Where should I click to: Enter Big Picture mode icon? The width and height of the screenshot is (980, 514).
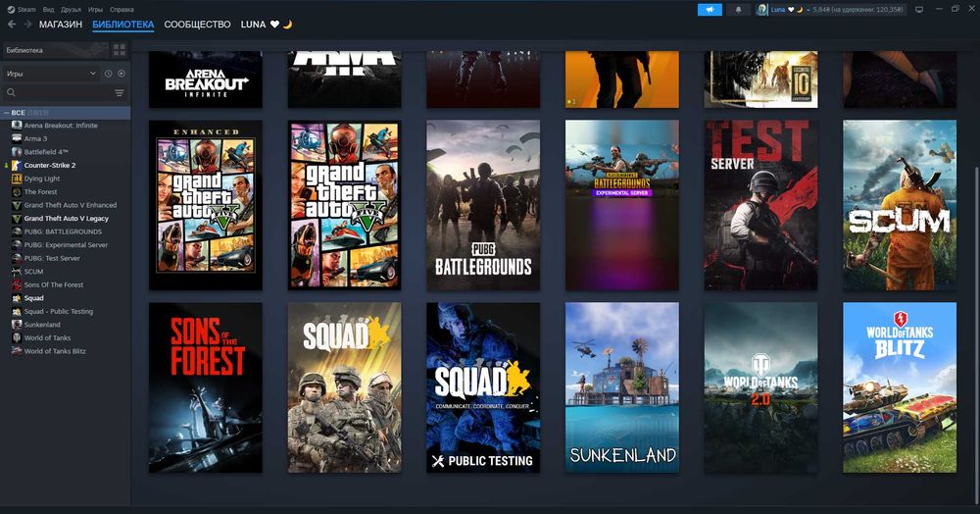pyautogui.click(x=919, y=10)
